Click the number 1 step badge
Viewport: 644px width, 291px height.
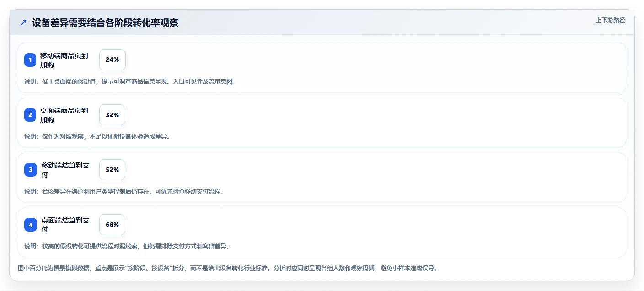click(x=30, y=60)
